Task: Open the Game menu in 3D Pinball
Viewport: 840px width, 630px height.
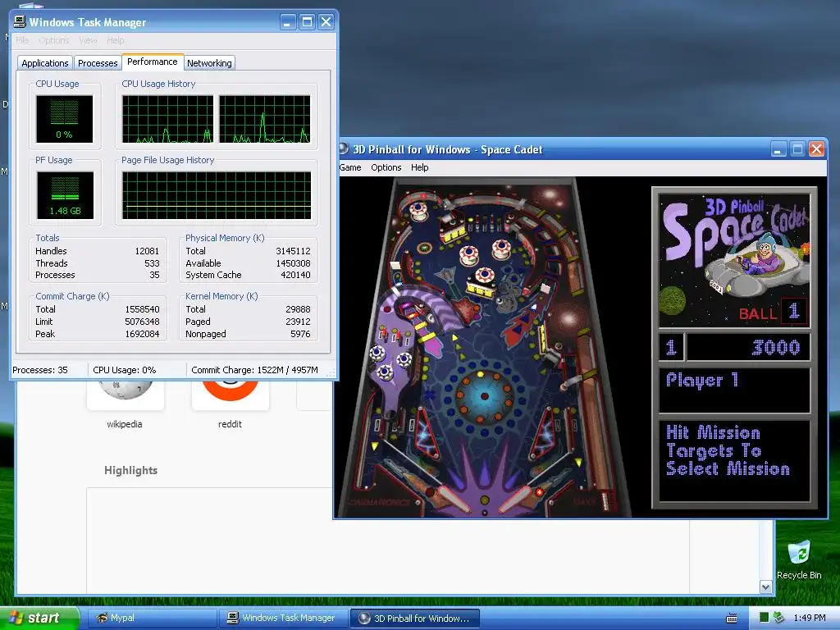Action: tap(350, 167)
